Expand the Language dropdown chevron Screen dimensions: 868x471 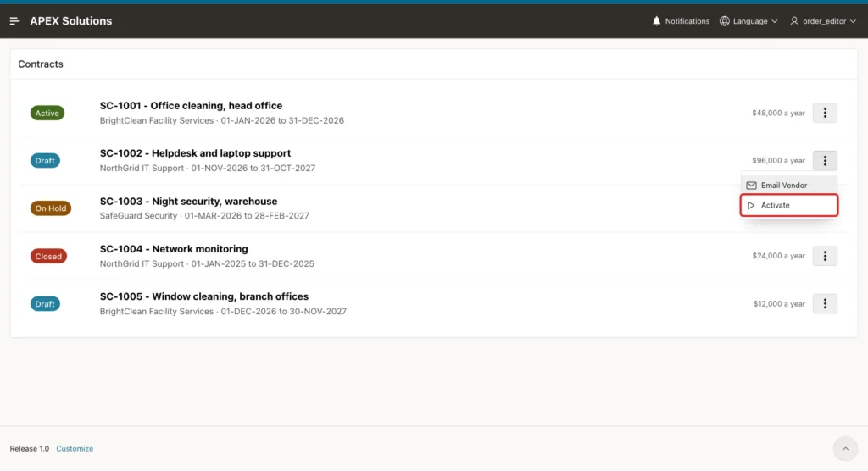click(x=775, y=21)
